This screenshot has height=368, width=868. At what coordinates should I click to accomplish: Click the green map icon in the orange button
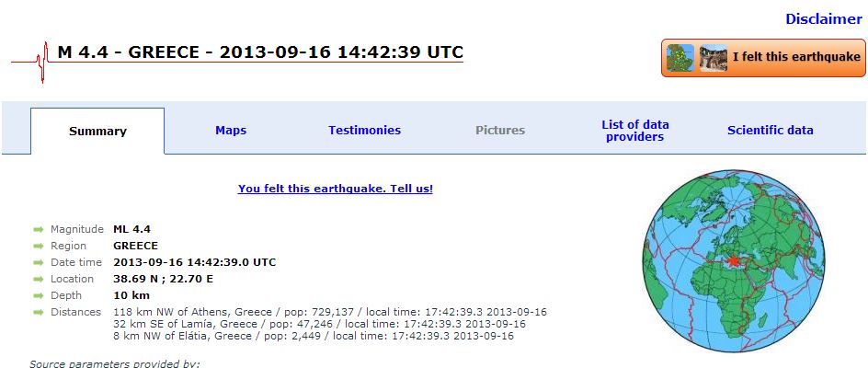(680, 57)
